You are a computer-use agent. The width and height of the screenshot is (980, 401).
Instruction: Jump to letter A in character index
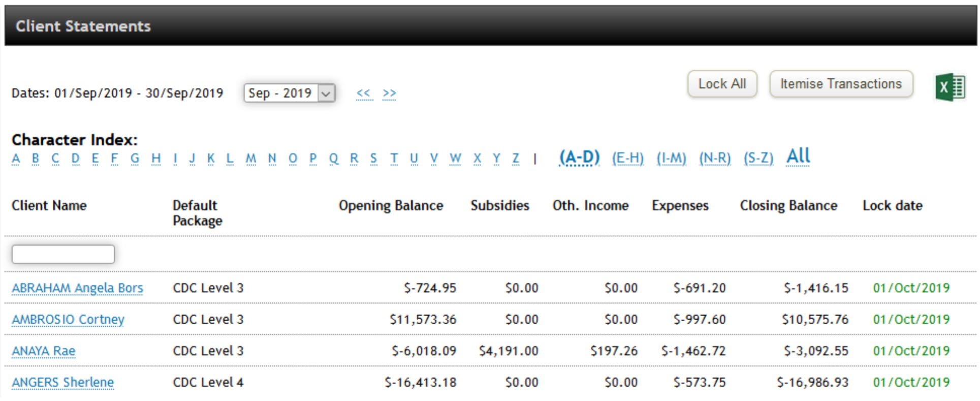(16, 159)
